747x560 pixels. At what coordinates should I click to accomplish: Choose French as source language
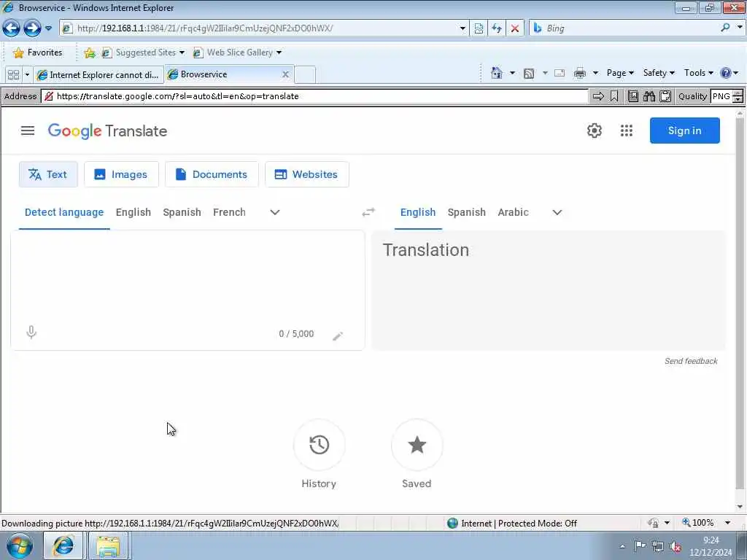[x=229, y=212]
